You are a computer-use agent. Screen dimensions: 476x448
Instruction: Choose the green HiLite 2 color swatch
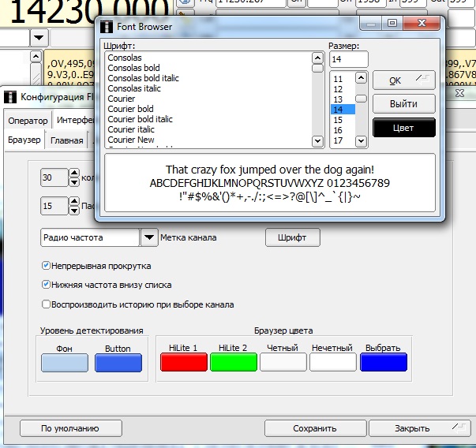[234, 362]
